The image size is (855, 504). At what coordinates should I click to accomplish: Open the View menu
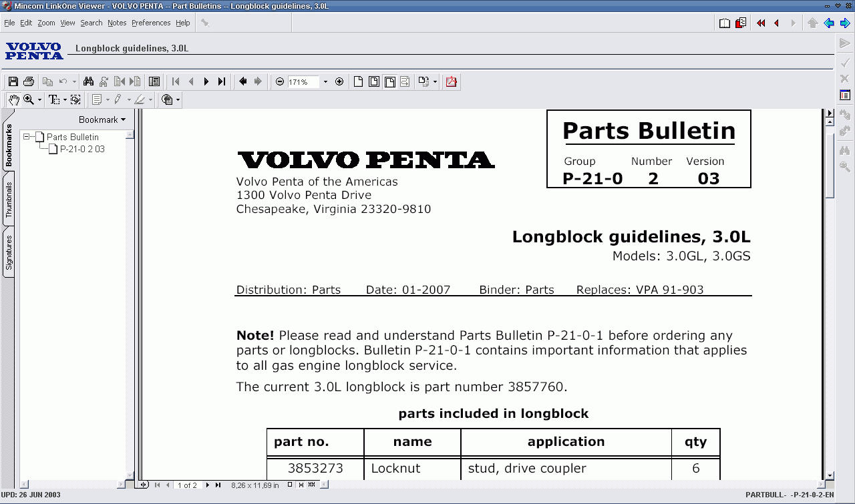coord(67,23)
